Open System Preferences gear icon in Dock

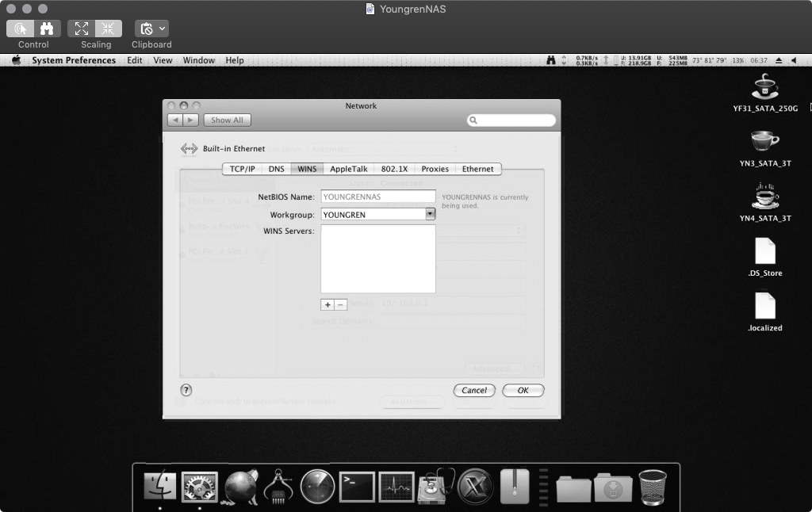pyautogui.click(x=199, y=487)
